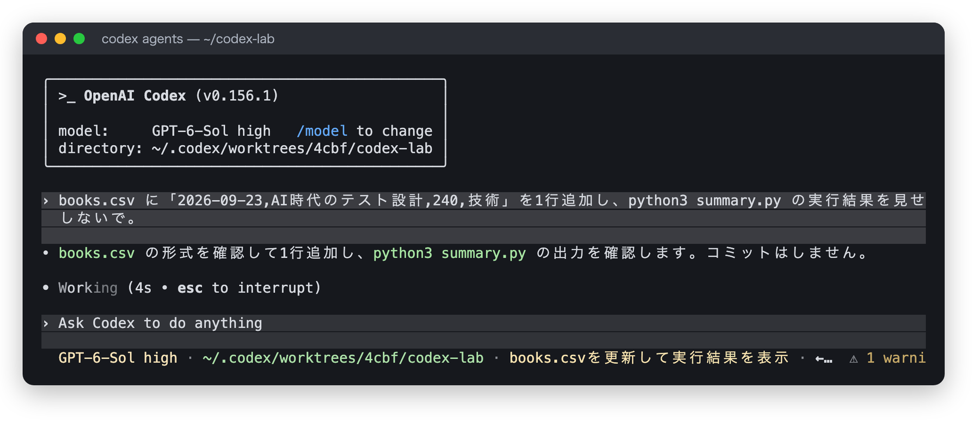Click the '1 warni' warning count text
Screen dimensions: 980x428
[896, 358]
